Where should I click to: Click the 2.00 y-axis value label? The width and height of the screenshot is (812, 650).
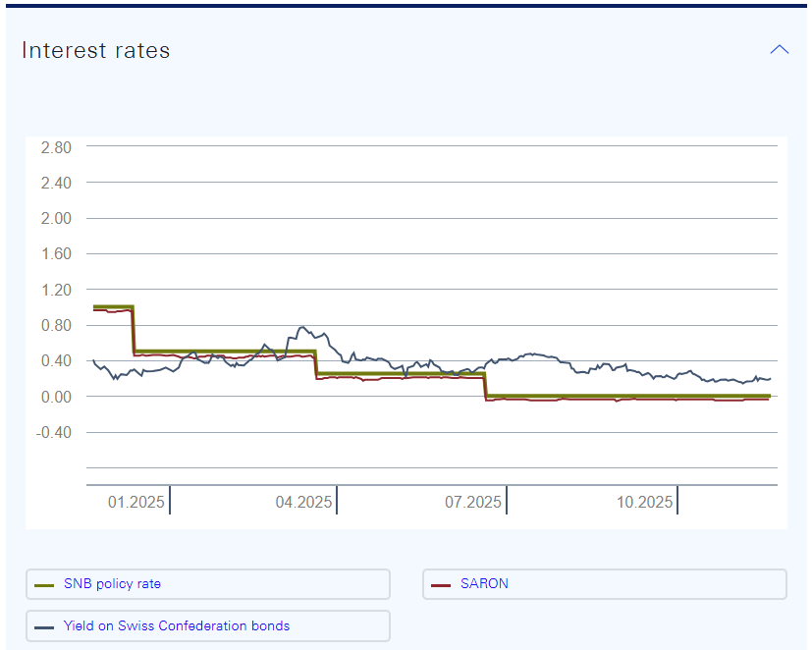click(x=55, y=218)
